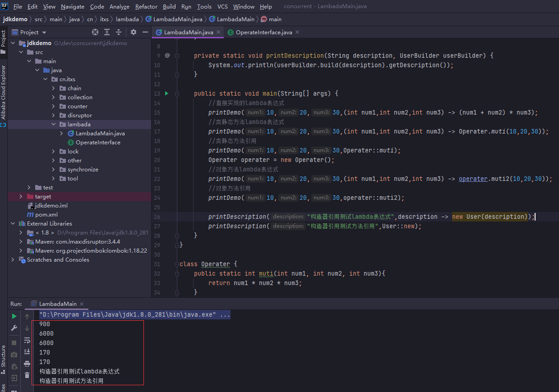Click the @ gutter icon at line 9
The width and height of the screenshot is (559, 392).
pyautogui.click(x=167, y=55)
